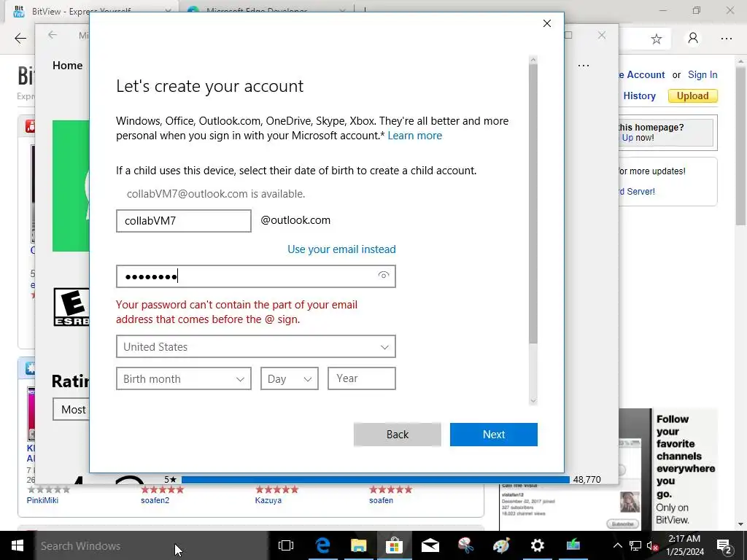The width and height of the screenshot is (747, 560).
Task: Click Edge browser back arrow
Action: pyautogui.click(x=20, y=39)
